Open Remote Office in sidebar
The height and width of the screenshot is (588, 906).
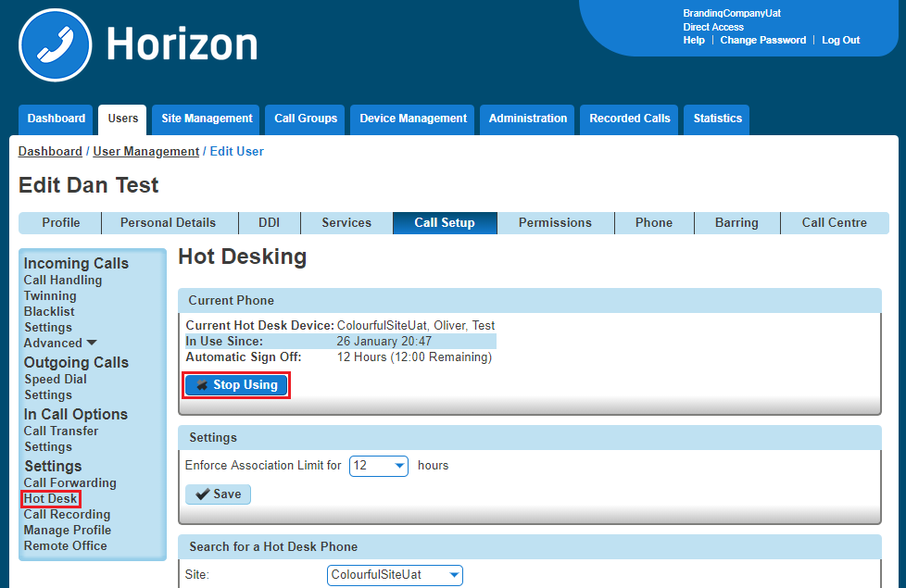tap(65, 545)
